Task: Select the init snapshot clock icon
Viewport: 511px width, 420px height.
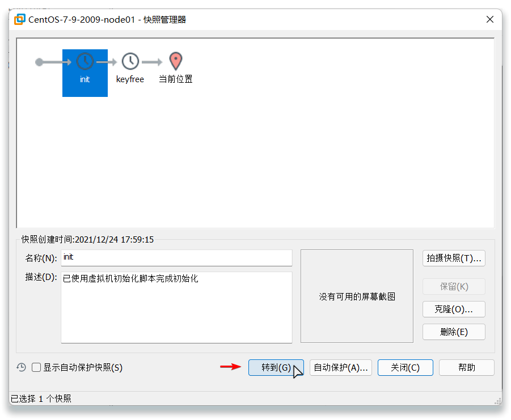Action: (85, 61)
